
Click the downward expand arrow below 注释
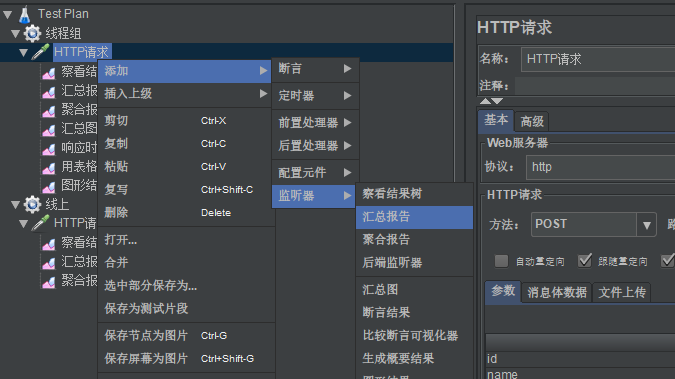pos(497,101)
